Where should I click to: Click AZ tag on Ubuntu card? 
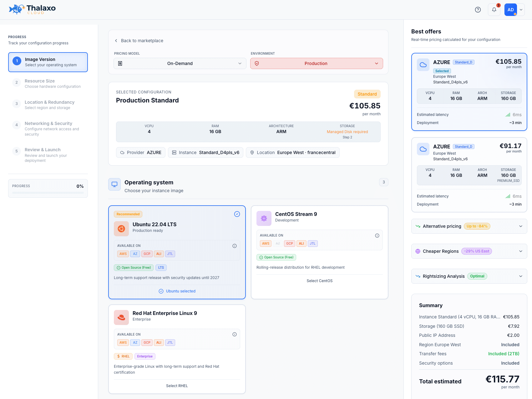[x=135, y=254]
